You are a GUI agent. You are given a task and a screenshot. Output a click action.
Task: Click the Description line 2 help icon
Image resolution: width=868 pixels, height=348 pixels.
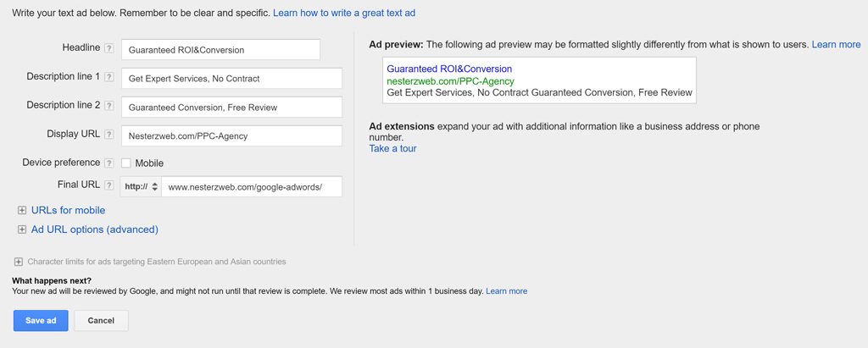click(109, 106)
